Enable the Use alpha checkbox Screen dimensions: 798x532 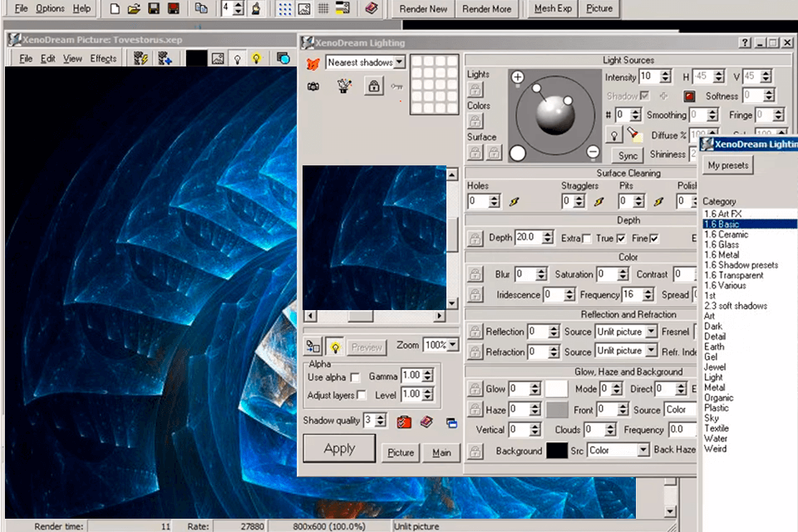click(355, 377)
